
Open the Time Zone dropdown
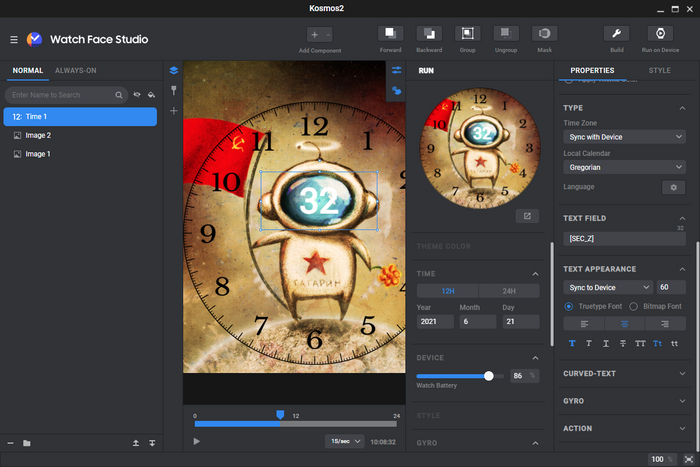pyautogui.click(x=623, y=136)
